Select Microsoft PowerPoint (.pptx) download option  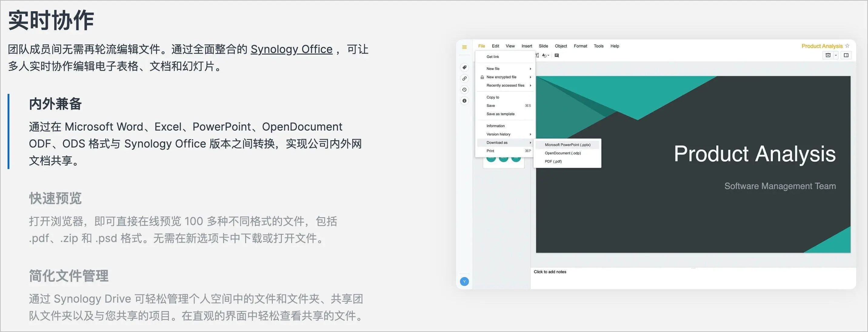point(567,145)
